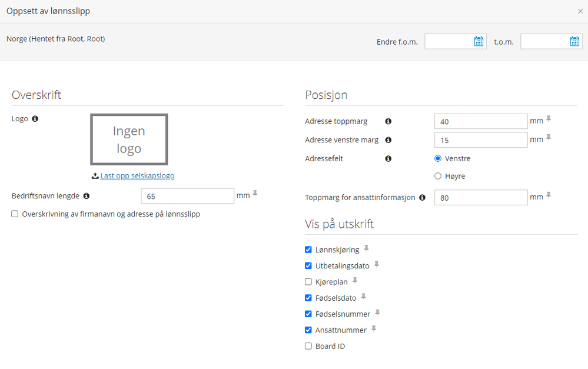Select the Venstre address field option
This screenshot has width=588, height=369.
coord(437,158)
